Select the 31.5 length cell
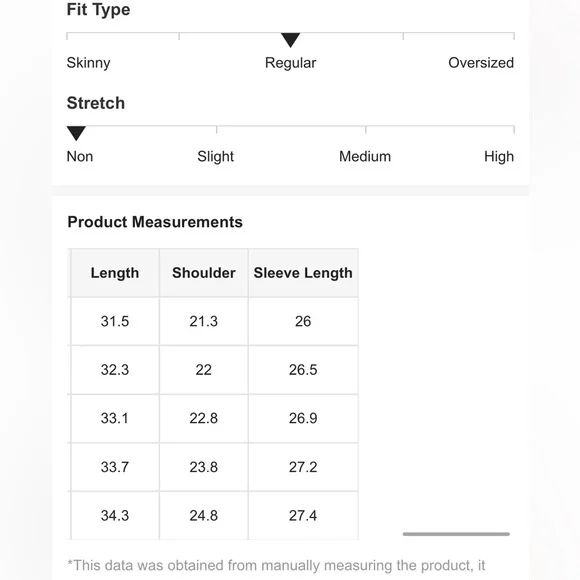 (x=115, y=321)
